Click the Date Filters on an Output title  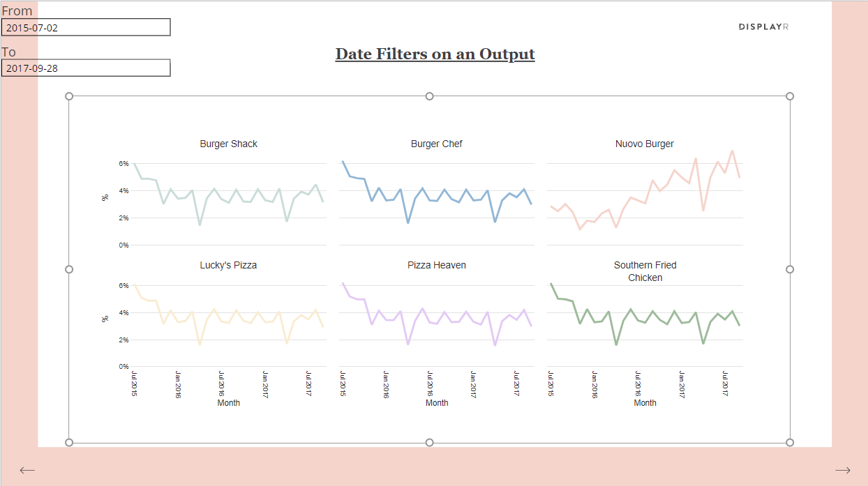(435, 54)
